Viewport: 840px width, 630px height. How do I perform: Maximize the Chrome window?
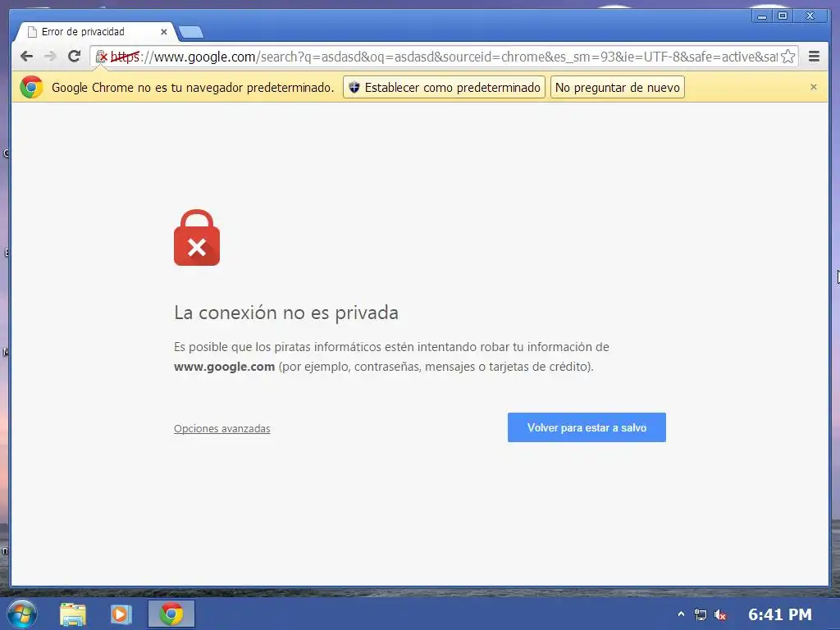[783, 16]
